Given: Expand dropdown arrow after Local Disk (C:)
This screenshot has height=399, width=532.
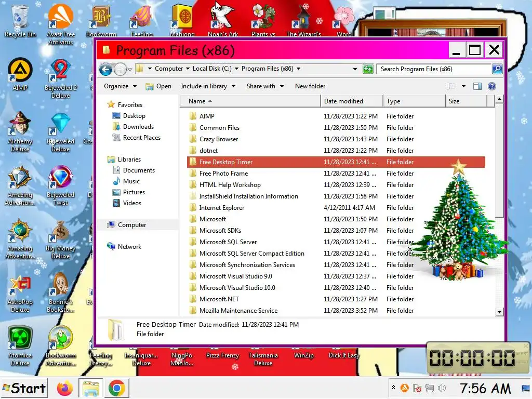Looking at the screenshot, I should 236,69.
